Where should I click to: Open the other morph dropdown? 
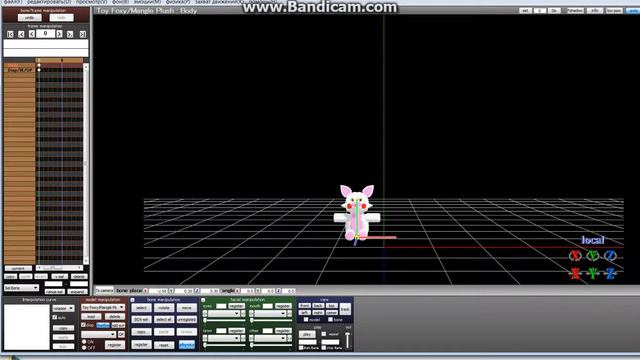[270, 338]
